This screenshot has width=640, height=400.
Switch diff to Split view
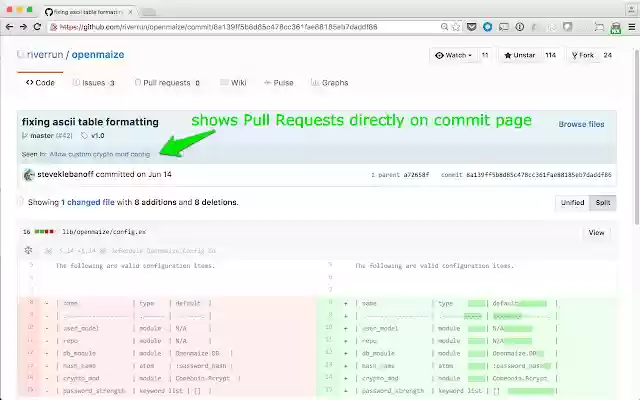coord(603,202)
